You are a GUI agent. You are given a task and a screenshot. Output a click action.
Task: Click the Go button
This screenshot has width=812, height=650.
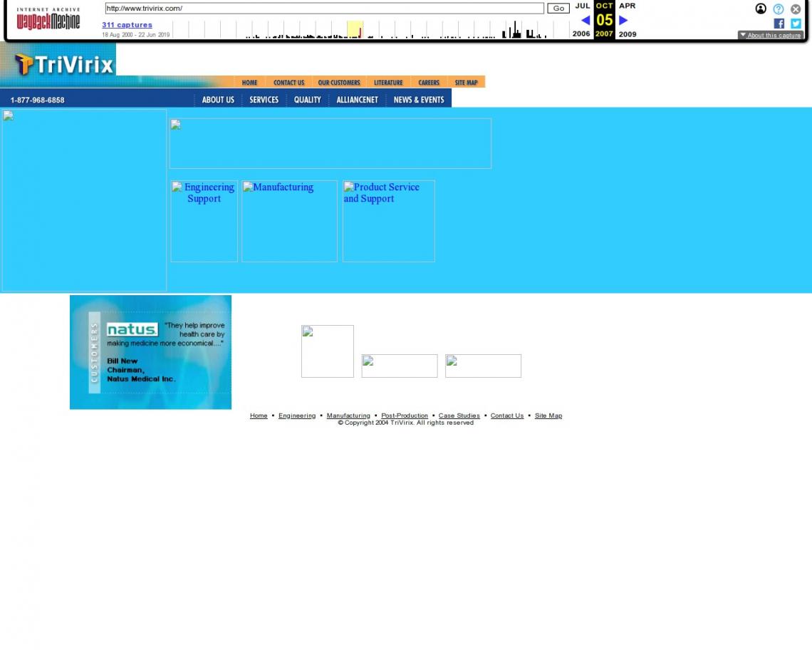click(558, 9)
